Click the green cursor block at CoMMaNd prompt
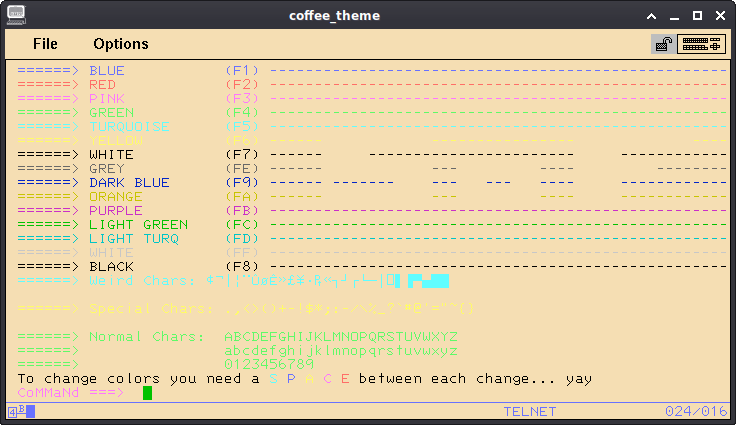This screenshot has width=736, height=425. coord(147,393)
